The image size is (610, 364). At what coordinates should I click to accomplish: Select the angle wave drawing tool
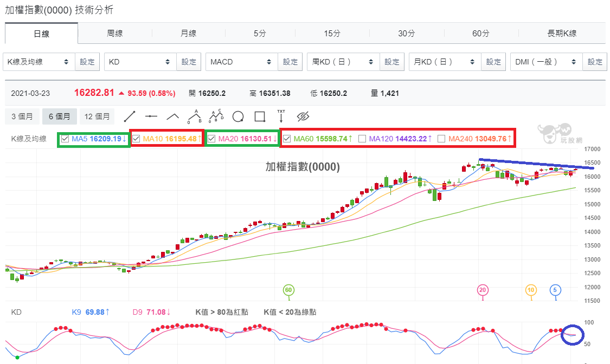click(173, 116)
